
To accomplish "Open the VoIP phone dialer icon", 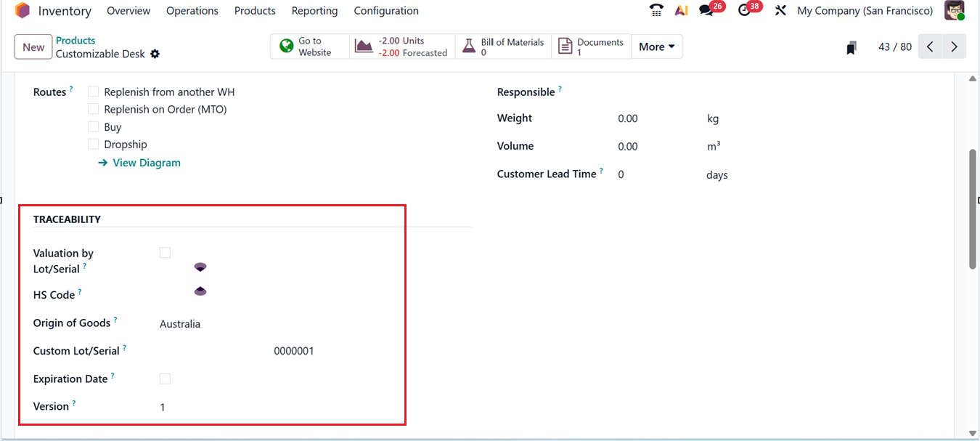I will [x=656, y=10].
